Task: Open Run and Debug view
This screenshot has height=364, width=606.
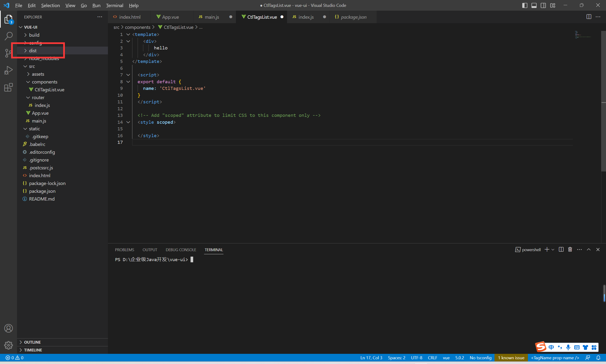Action: pos(8,70)
